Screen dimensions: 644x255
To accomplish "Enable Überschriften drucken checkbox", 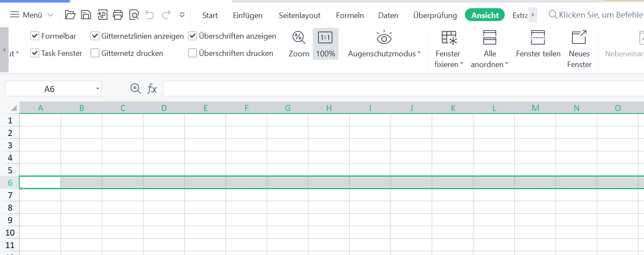I will coord(192,53).
